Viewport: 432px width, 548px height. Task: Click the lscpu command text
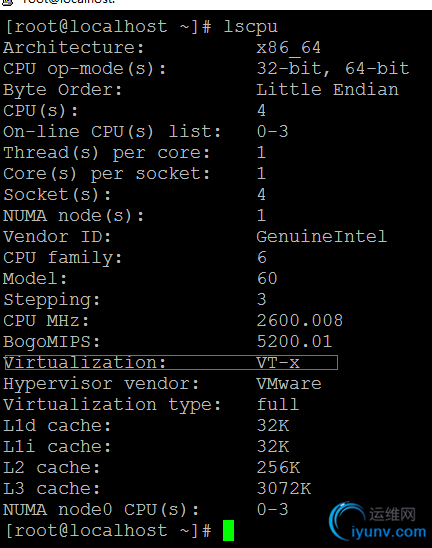point(250,27)
